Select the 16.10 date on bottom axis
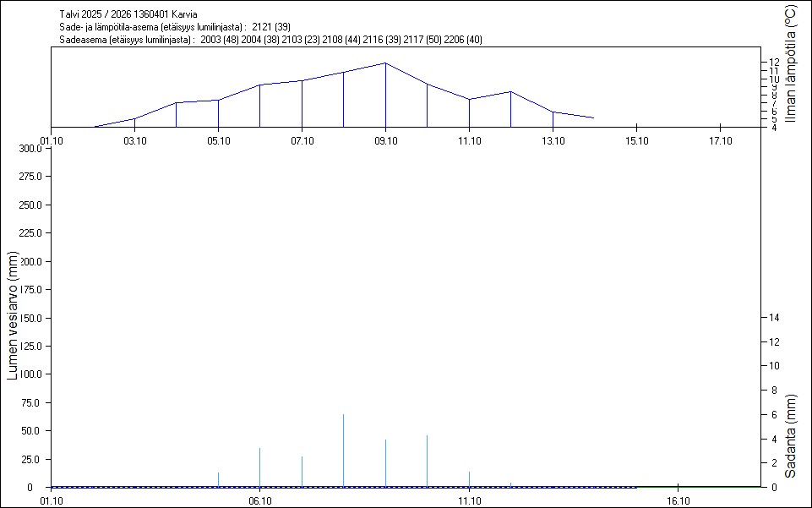Screen dimensions: 812x508 (x=678, y=500)
